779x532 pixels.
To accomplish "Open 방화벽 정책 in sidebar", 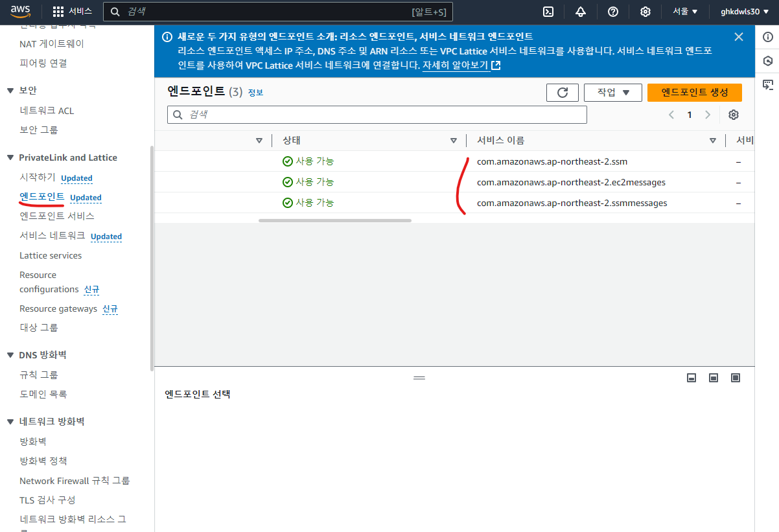I will tap(43, 461).
